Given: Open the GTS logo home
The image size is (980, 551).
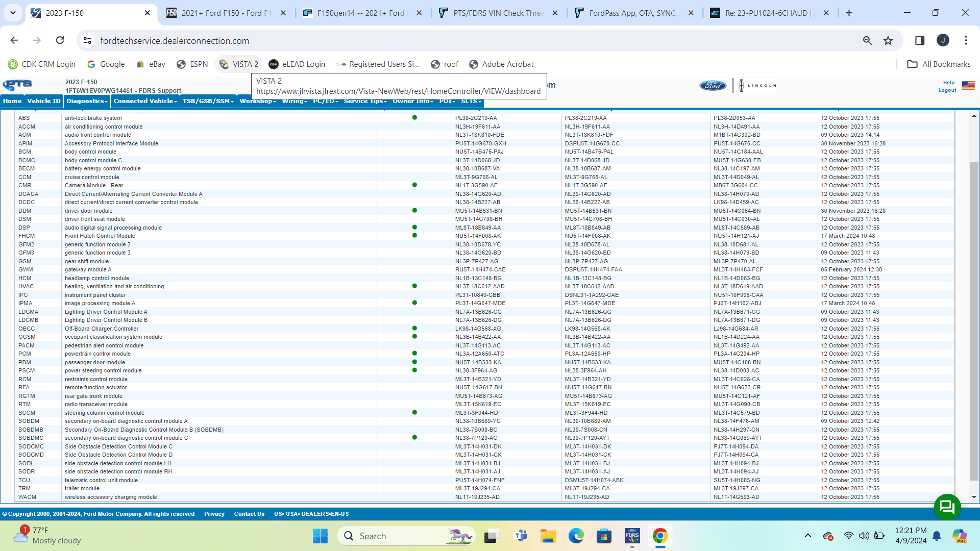Looking at the screenshot, I should pos(17,85).
